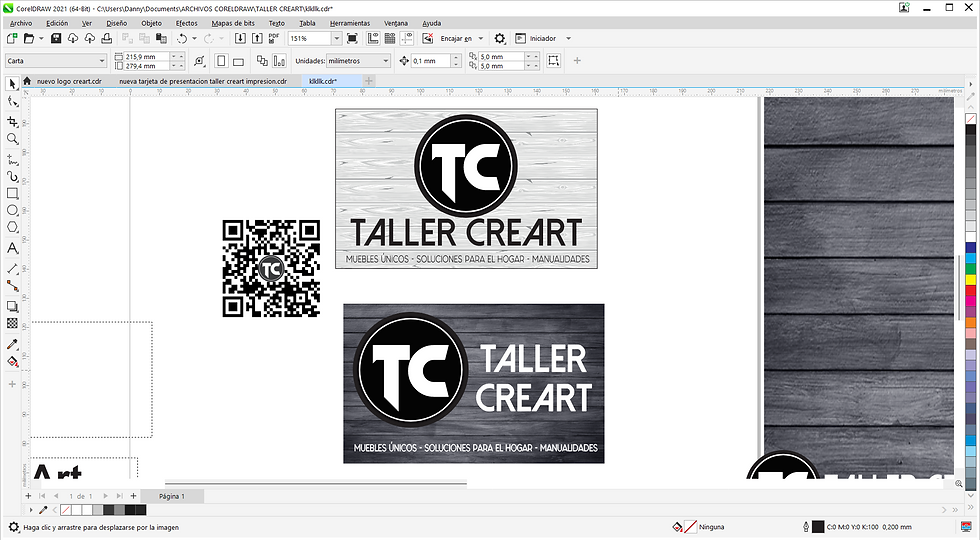
Task: Open the Mapas de bits menu
Action: pos(233,23)
